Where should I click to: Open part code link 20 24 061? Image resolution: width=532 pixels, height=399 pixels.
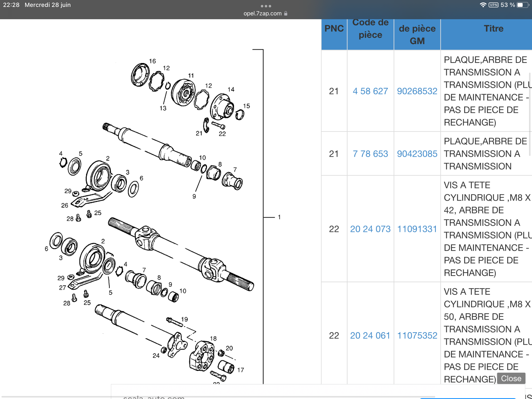pos(370,335)
